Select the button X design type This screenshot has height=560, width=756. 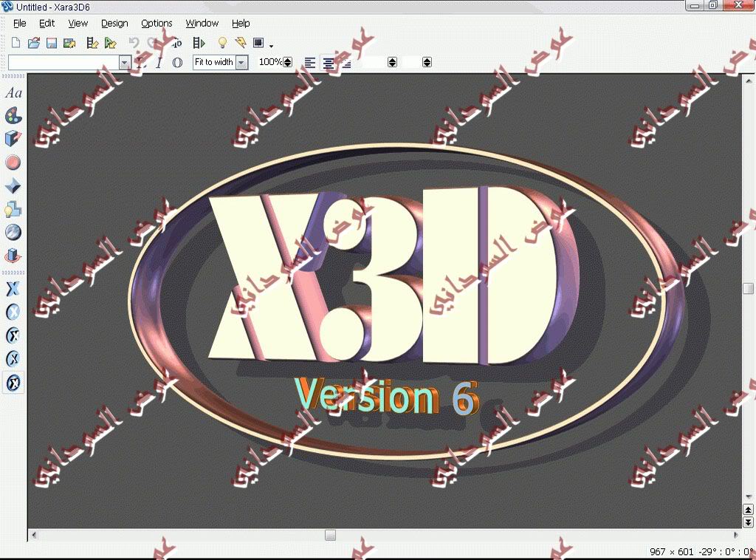(13, 312)
